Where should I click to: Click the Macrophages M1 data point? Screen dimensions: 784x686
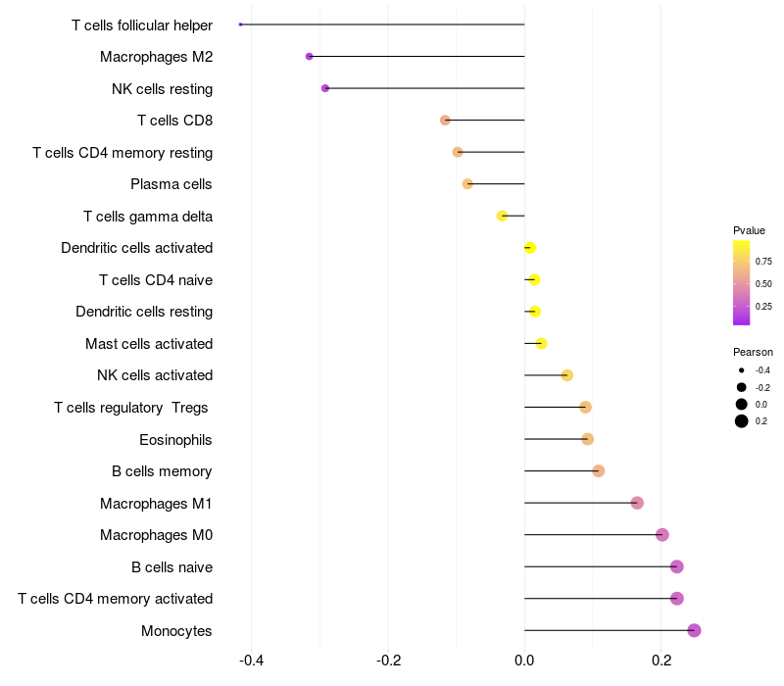(x=637, y=503)
